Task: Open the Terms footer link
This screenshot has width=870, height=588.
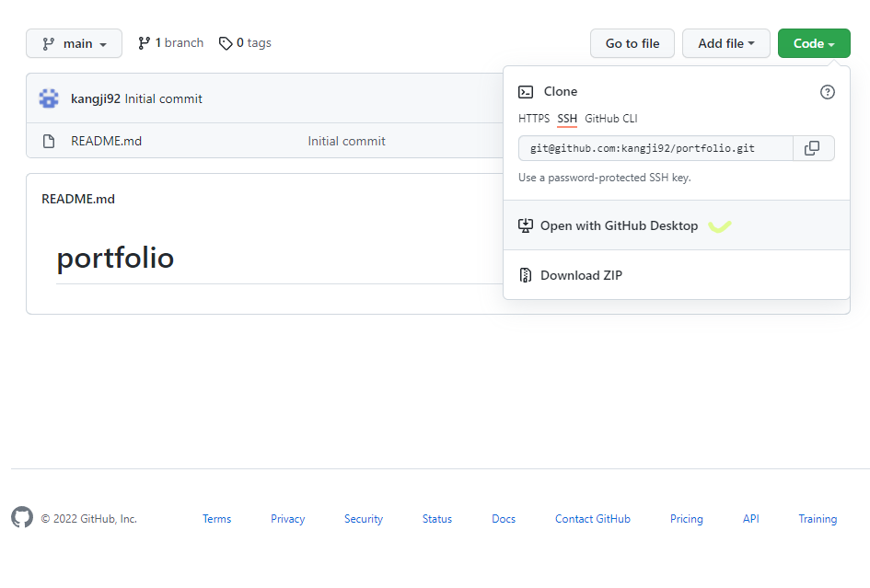Action: coord(216,519)
